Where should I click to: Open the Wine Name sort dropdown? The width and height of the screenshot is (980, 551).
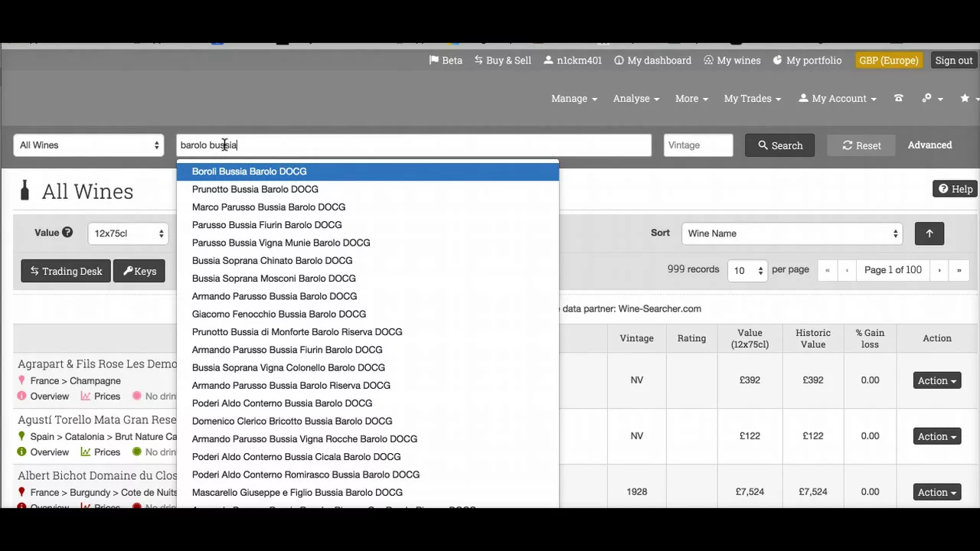[x=792, y=233]
